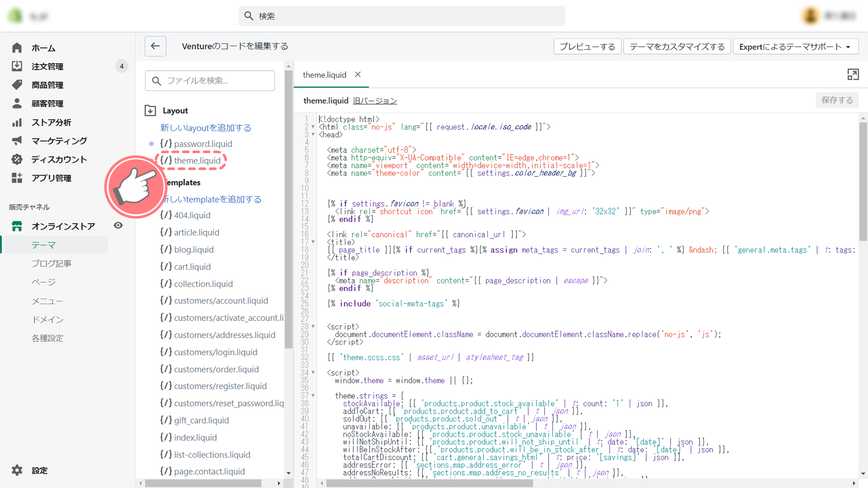The height and width of the screenshot is (488, 868).
Task: Open the Discounts (ディスカウント) badge icon
Action: tap(17, 159)
